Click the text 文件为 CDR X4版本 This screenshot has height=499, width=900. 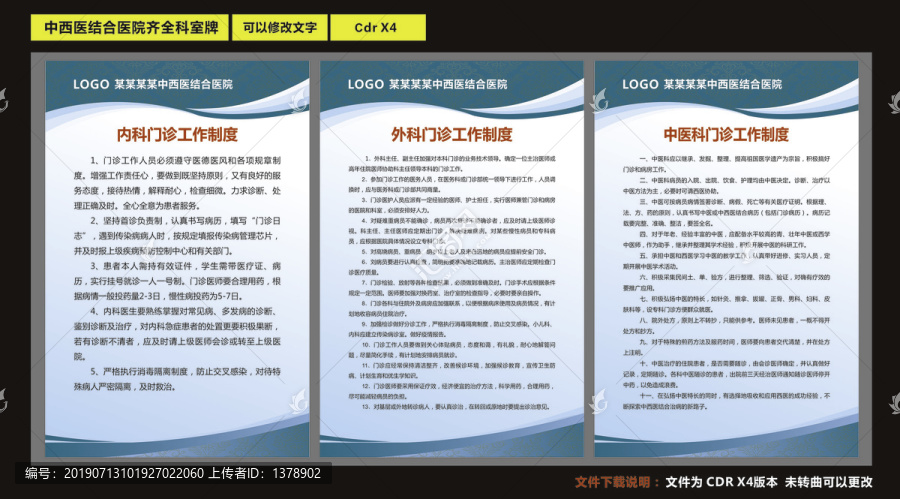[721, 482]
